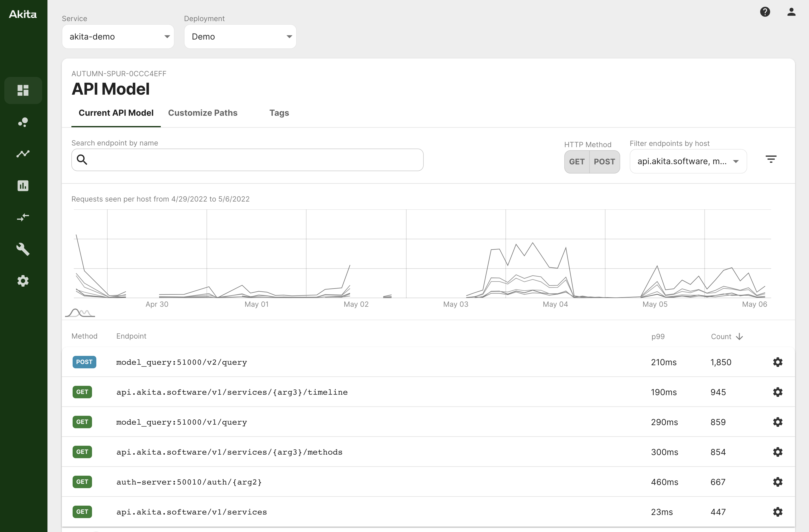Open the Deployment dropdown Demo
The height and width of the screenshot is (532, 809).
pos(240,36)
